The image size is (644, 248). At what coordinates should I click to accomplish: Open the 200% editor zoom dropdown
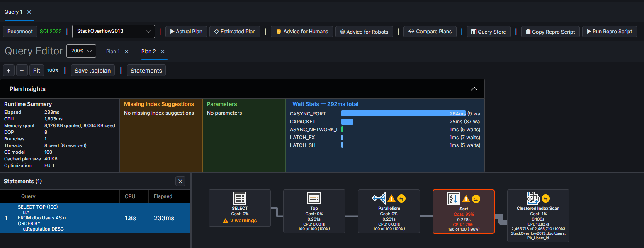click(x=81, y=51)
